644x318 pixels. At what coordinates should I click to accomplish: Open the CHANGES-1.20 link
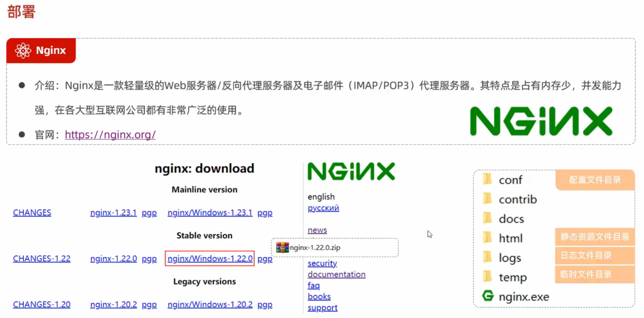pyautogui.click(x=42, y=304)
